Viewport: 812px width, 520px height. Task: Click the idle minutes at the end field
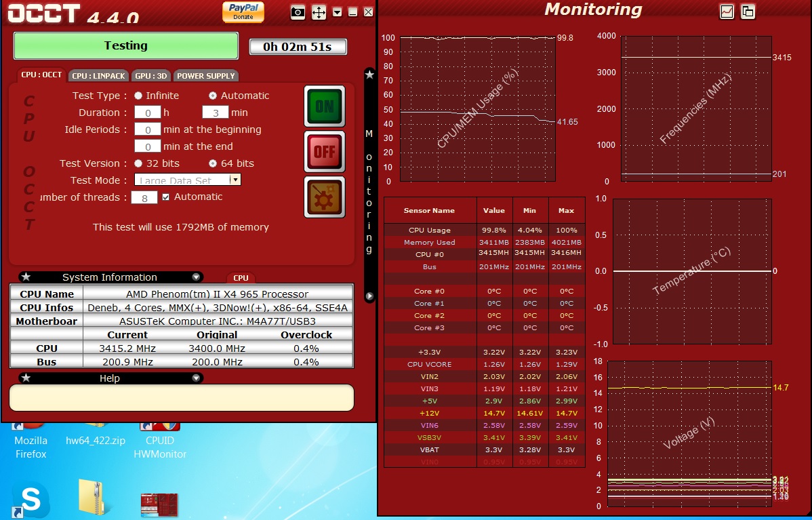(148, 146)
